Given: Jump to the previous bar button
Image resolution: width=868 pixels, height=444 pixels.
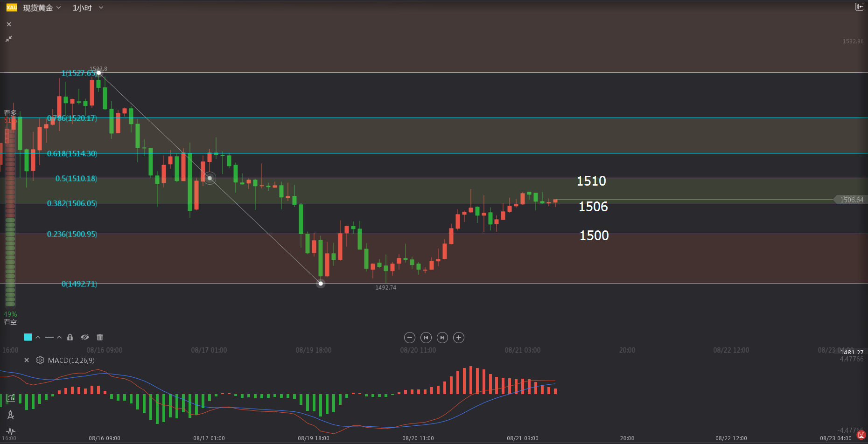Looking at the screenshot, I should tap(426, 338).
